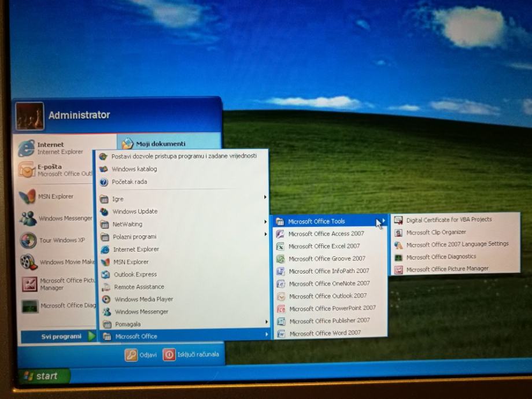This screenshot has width=532, height=399.
Task: Open Microsoft Office 2007 Language Settings
Action: point(456,244)
